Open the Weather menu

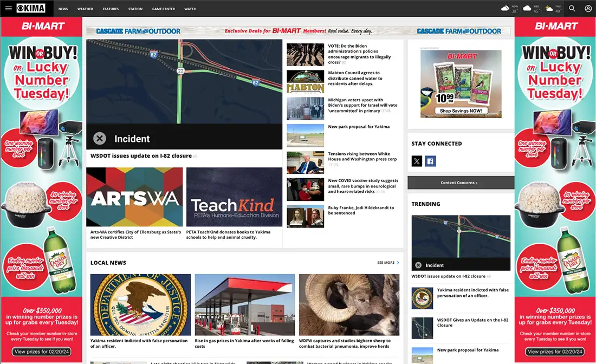point(85,9)
